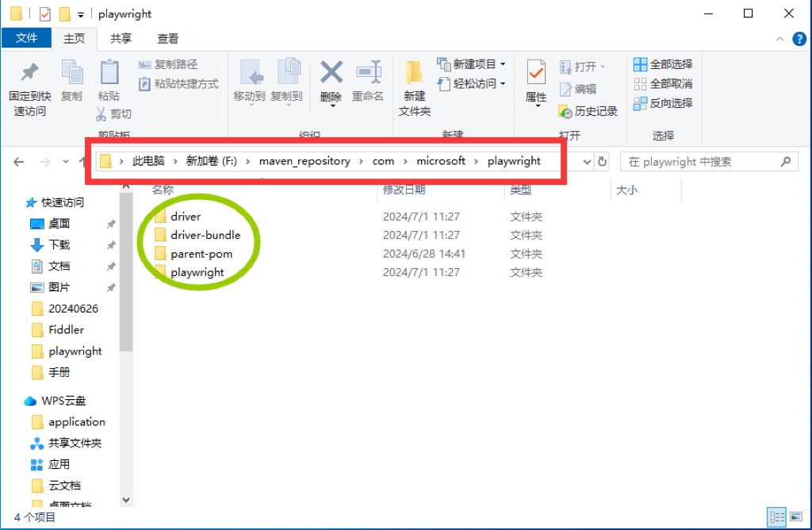Open Quick access in navigation pane
This screenshot has height=530, width=812.
(55, 202)
